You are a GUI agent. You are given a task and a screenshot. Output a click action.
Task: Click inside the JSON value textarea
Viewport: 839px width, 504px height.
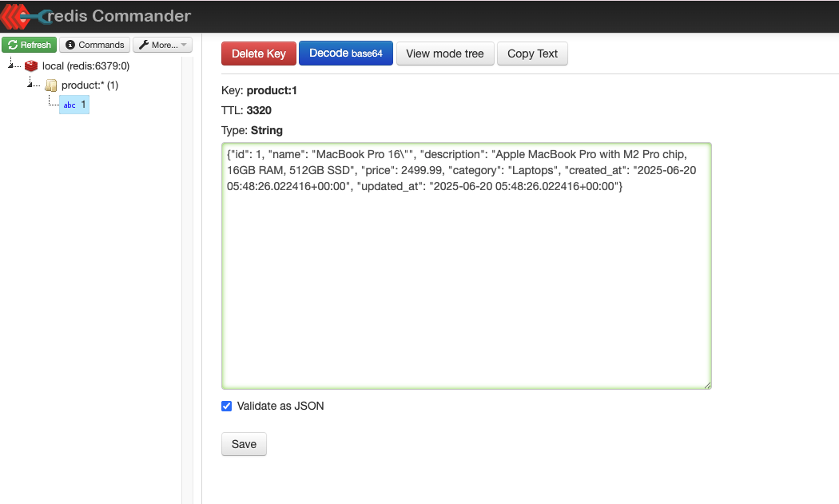coord(466,266)
